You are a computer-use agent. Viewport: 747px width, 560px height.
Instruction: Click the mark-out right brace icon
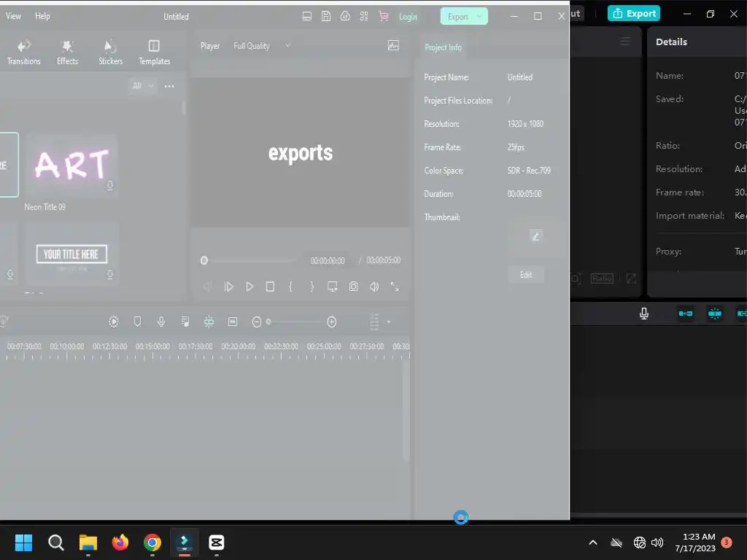[x=311, y=287]
